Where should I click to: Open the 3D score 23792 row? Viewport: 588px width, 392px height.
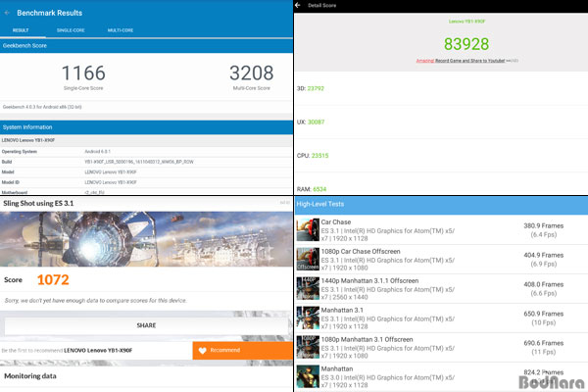[441, 88]
